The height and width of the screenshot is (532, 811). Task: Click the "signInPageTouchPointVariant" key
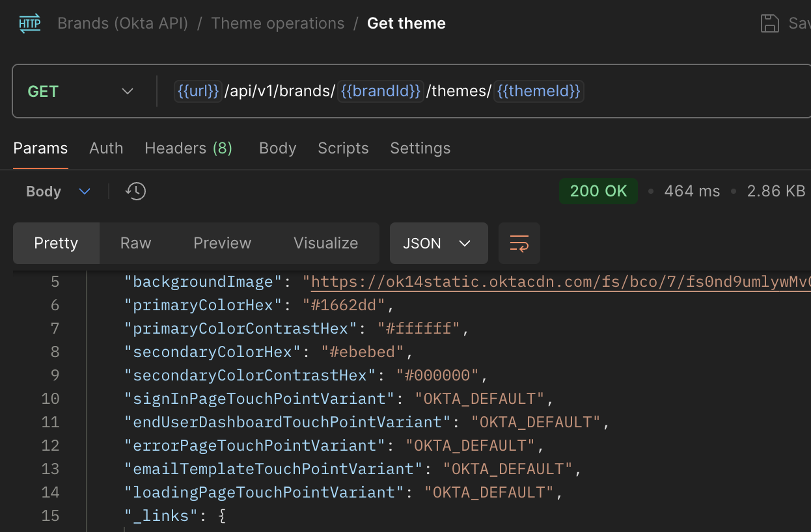point(260,399)
